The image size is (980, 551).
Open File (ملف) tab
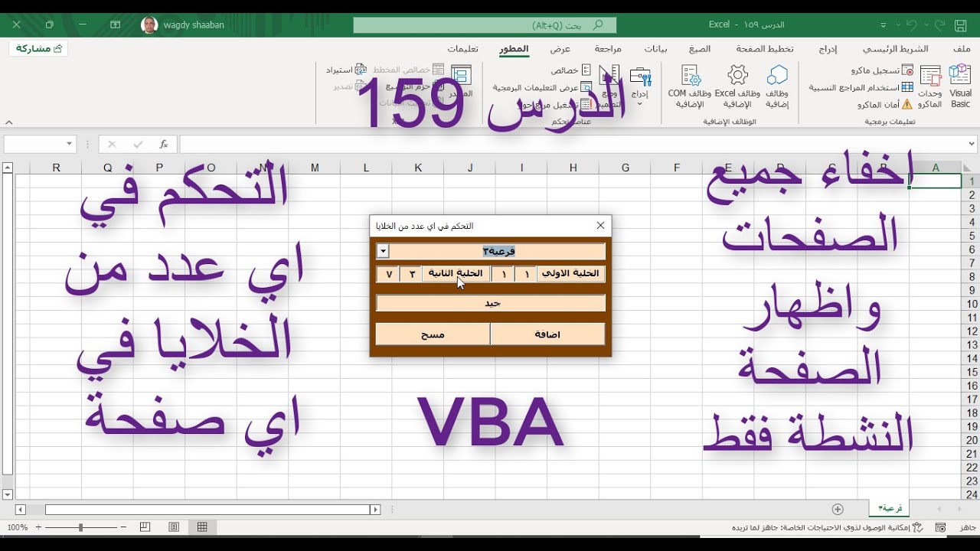(962, 49)
